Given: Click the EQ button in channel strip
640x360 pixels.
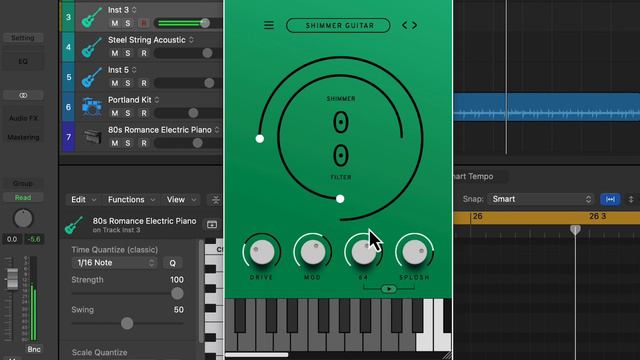Looking at the screenshot, I should 23,62.
